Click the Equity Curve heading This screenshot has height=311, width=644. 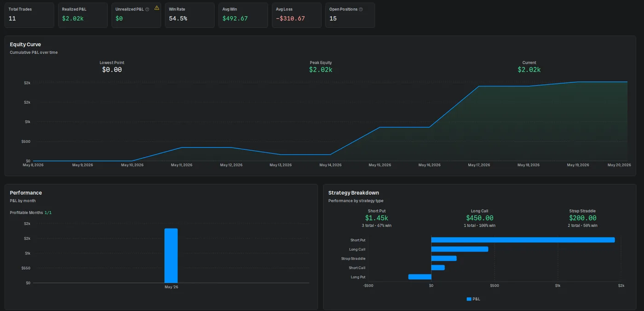pyautogui.click(x=25, y=45)
